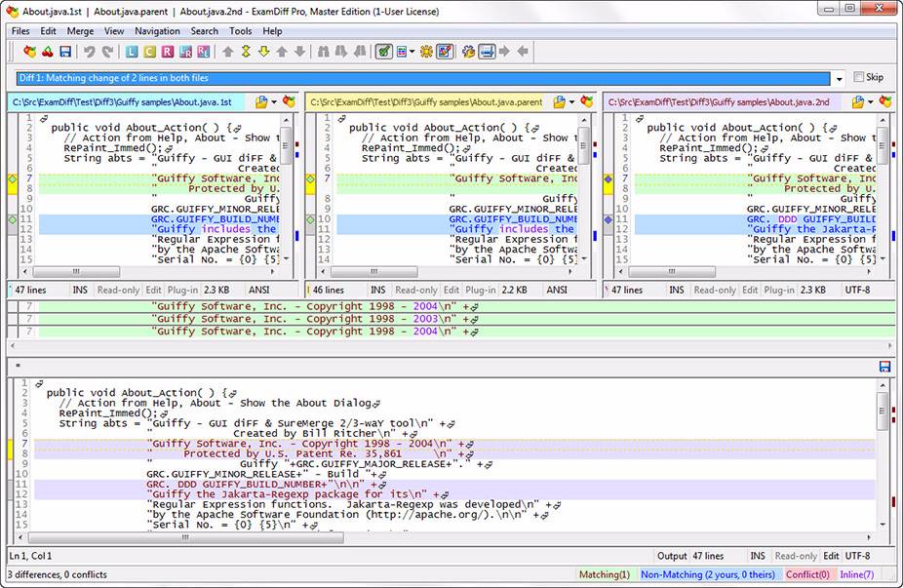Toggle the green checkmark toolbar button
903x588 pixels.
coord(383,52)
